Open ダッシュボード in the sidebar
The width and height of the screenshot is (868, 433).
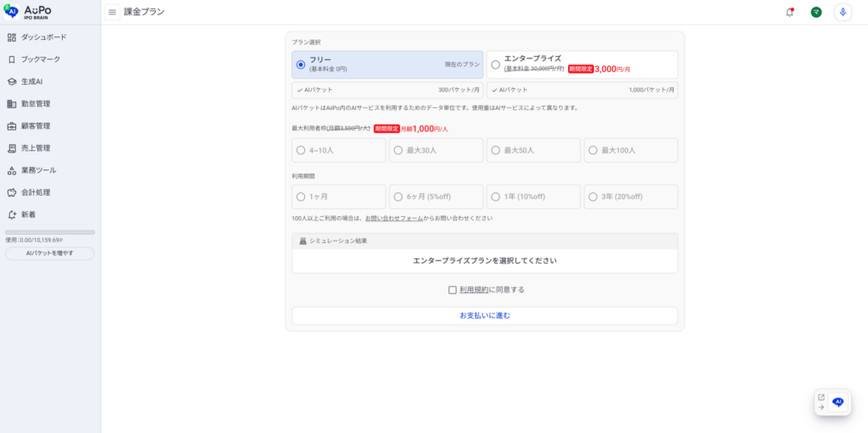[43, 37]
